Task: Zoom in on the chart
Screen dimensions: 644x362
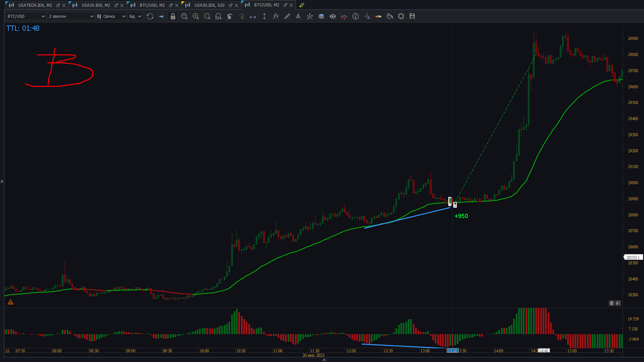Action: 196,16
